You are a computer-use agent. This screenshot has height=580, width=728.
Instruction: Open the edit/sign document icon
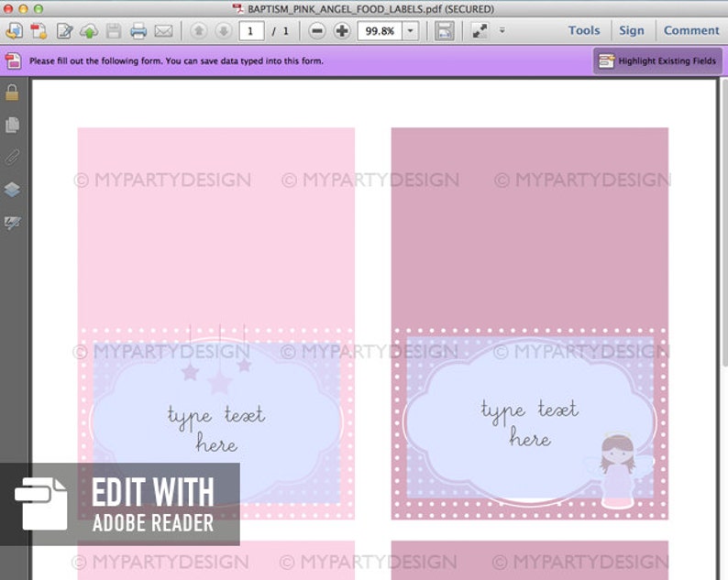(64, 31)
